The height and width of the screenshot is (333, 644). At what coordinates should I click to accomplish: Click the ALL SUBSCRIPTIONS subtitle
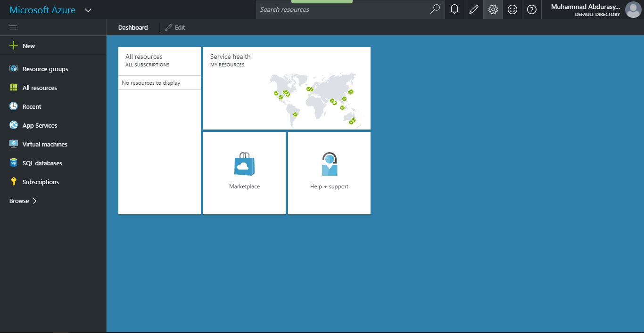click(147, 65)
